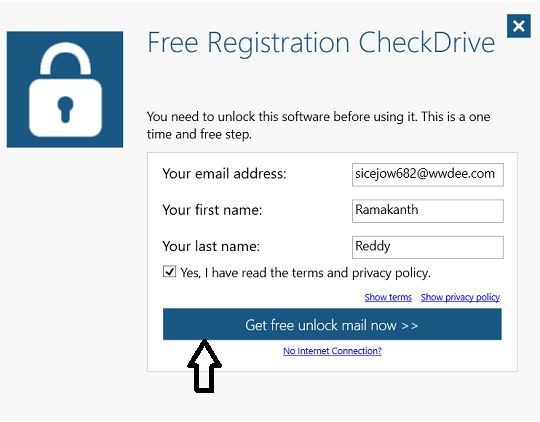The width and height of the screenshot is (540, 422).
Task: Follow the No Internet Connection? link
Action: pos(332,351)
